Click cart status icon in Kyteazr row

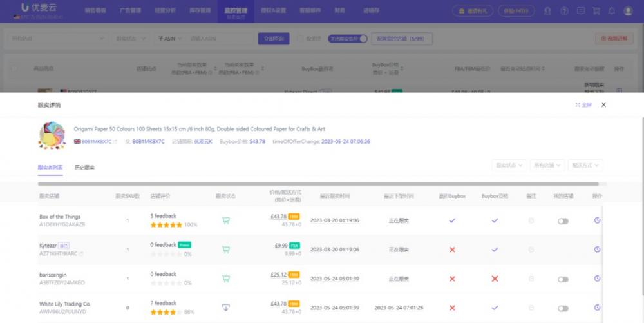pyautogui.click(x=225, y=250)
